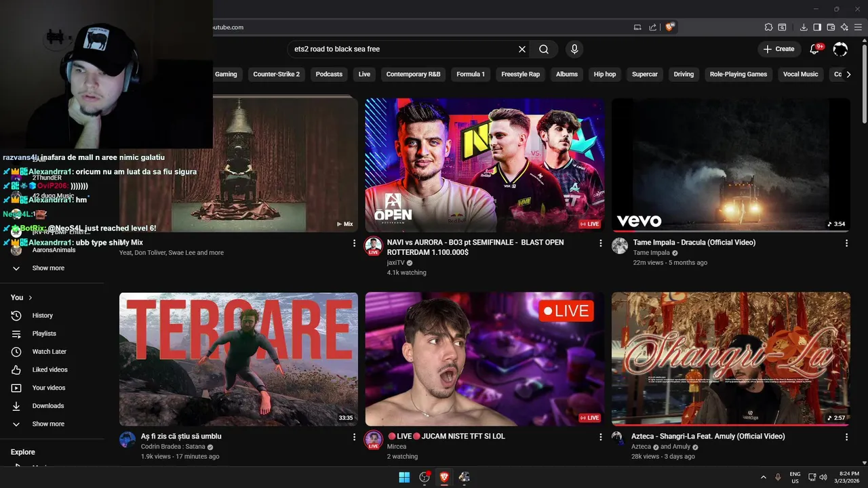Open Codrin Bradea : Satana channel link
This screenshot has height=488, width=868.
coord(172,447)
